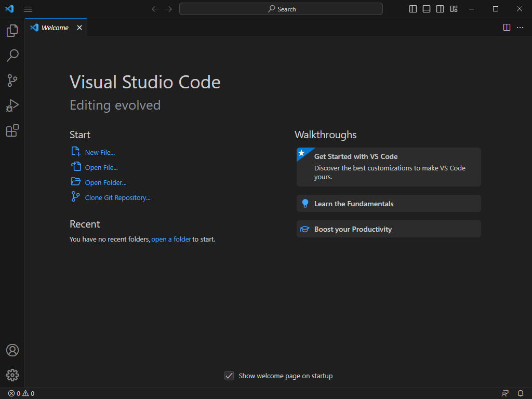Open the Source Control view
Image resolution: width=532 pixels, height=399 pixels.
point(12,81)
